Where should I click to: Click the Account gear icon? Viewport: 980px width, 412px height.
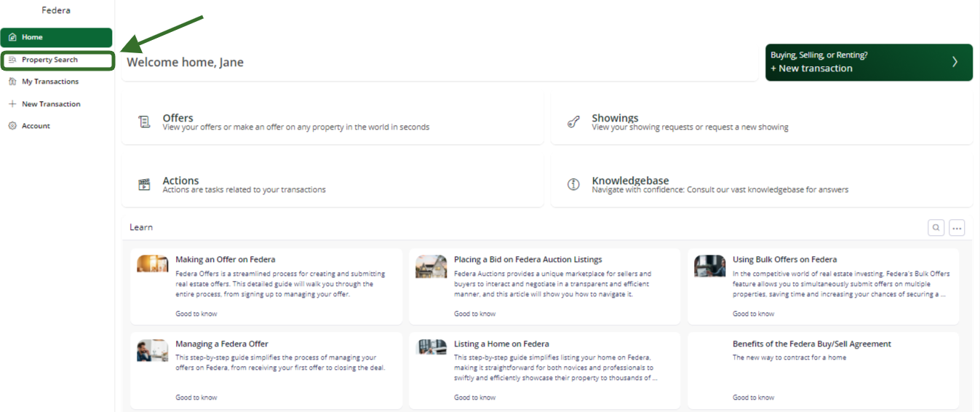pyautogui.click(x=12, y=126)
